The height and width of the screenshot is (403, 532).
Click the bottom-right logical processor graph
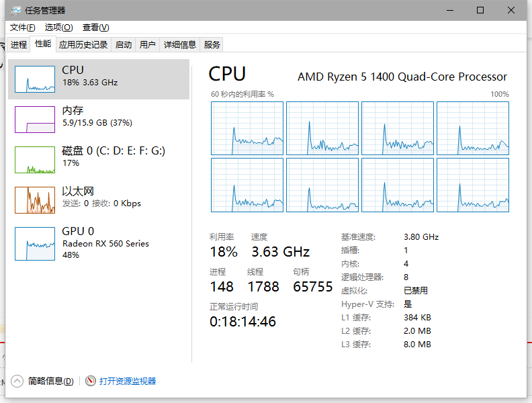(473, 185)
